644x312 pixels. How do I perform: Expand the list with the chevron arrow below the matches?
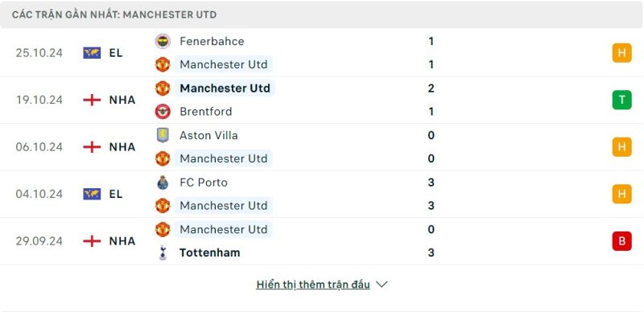[382, 284]
